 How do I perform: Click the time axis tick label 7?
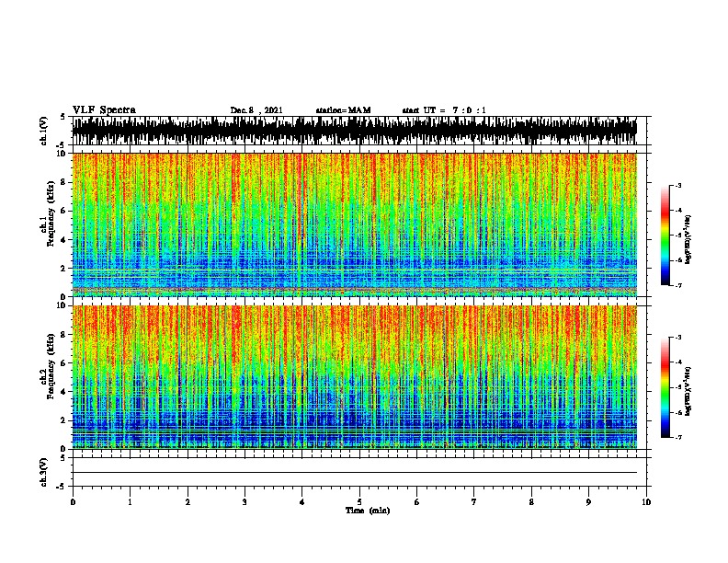[474, 502]
